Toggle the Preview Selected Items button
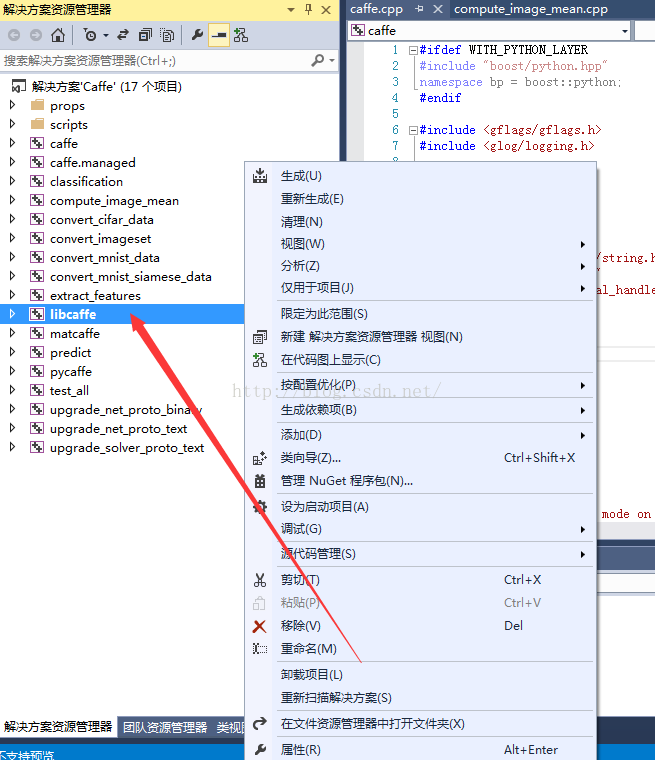The width and height of the screenshot is (655, 760). 219,35
